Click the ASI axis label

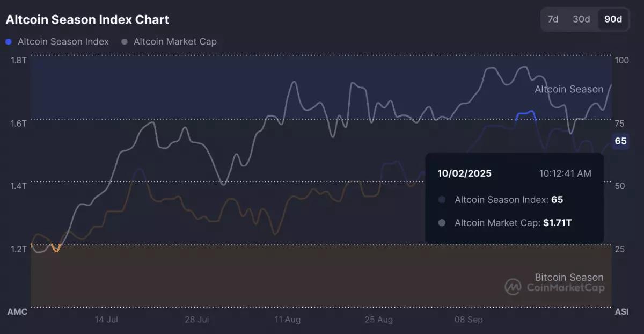click(x=621, y=311)
